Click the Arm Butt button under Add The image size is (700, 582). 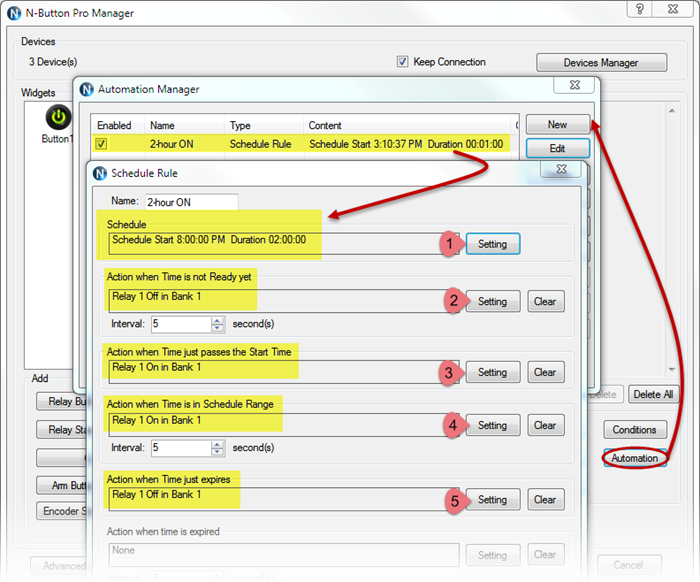point(62,485)
